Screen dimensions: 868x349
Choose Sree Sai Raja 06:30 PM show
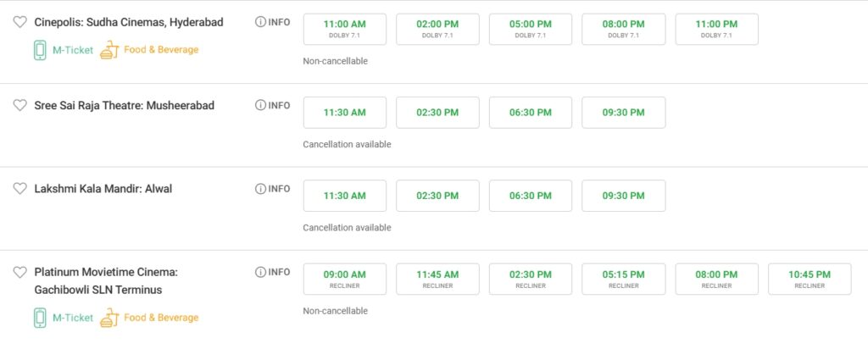(531, 113)
